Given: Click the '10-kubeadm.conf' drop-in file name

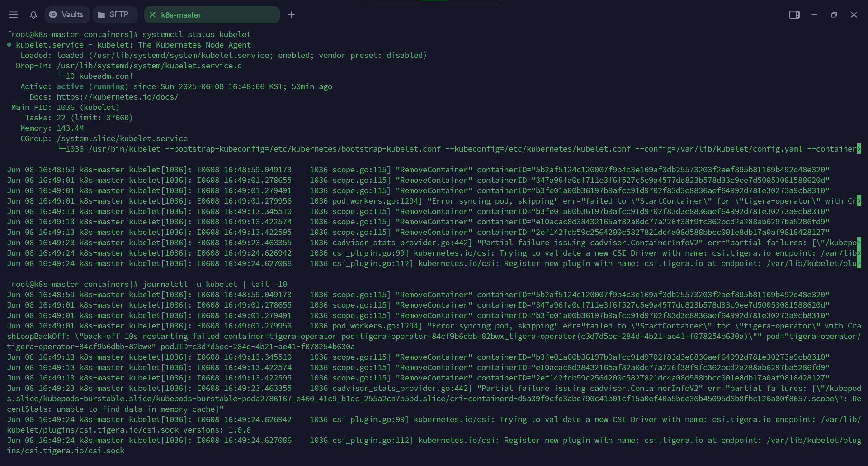Looking at the screenshot, I should [99, 76].
